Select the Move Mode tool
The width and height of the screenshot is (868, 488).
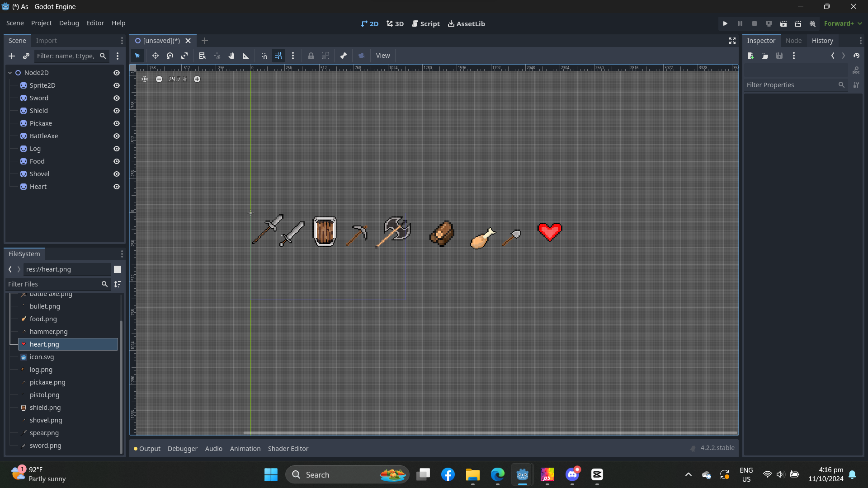point(155,56)
